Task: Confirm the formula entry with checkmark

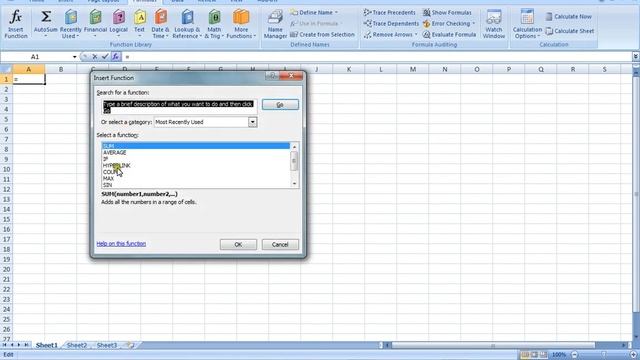Action: pyautogui.click(x=105, y=57)
